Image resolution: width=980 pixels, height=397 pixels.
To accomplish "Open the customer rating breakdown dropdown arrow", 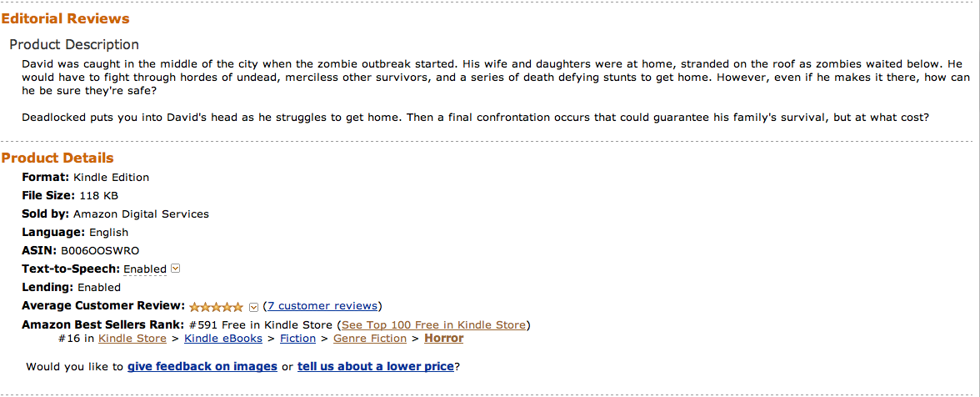I will 254,306.
